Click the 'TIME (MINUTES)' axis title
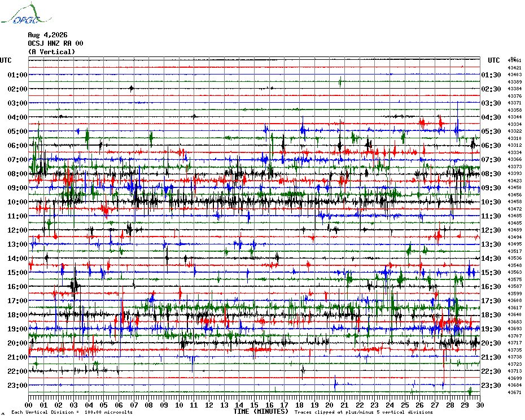This screenshot has width=525, height=420. [x=261, y=412]
